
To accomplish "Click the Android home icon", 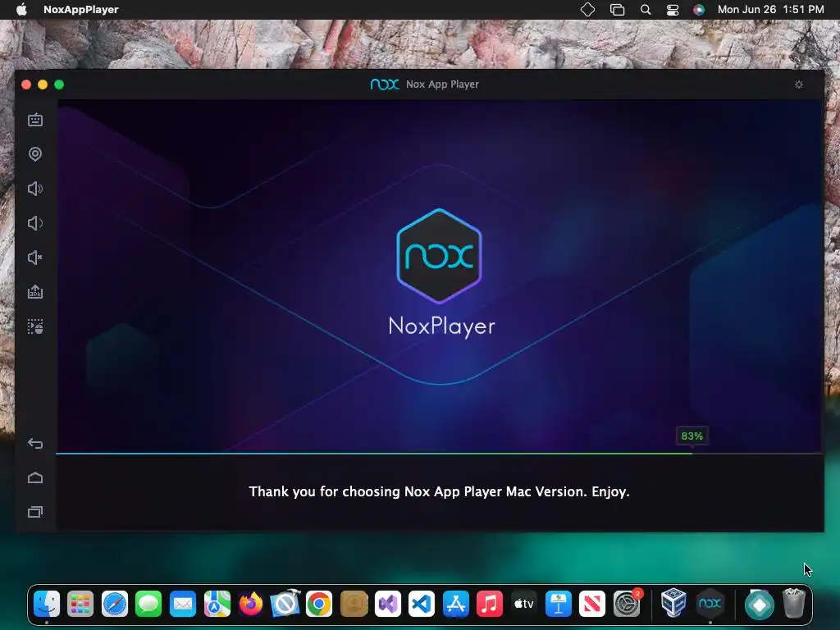I will click(35, 478).
